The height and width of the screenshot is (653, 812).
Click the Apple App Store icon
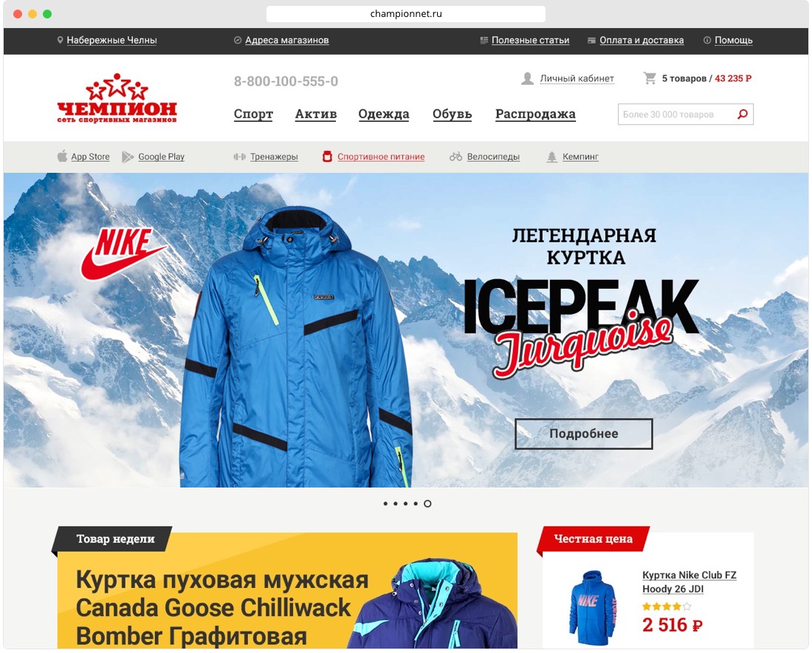pos(62,156)
